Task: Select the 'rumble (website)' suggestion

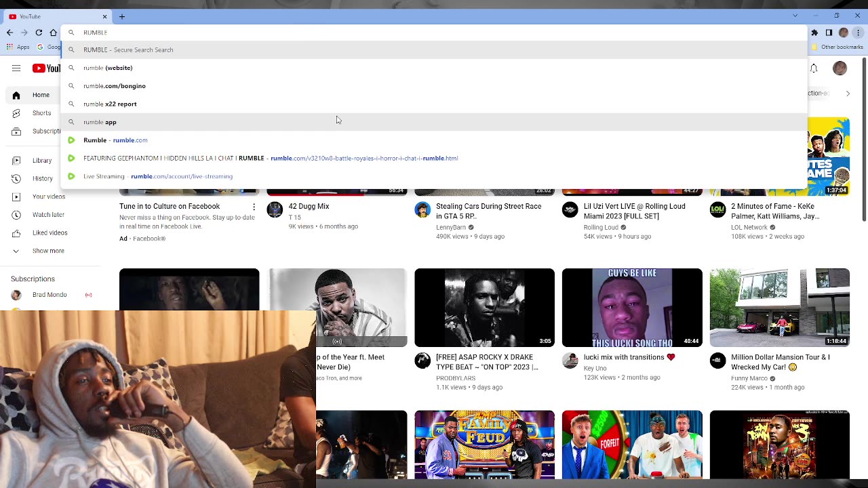Action: (x=434, y=68)
